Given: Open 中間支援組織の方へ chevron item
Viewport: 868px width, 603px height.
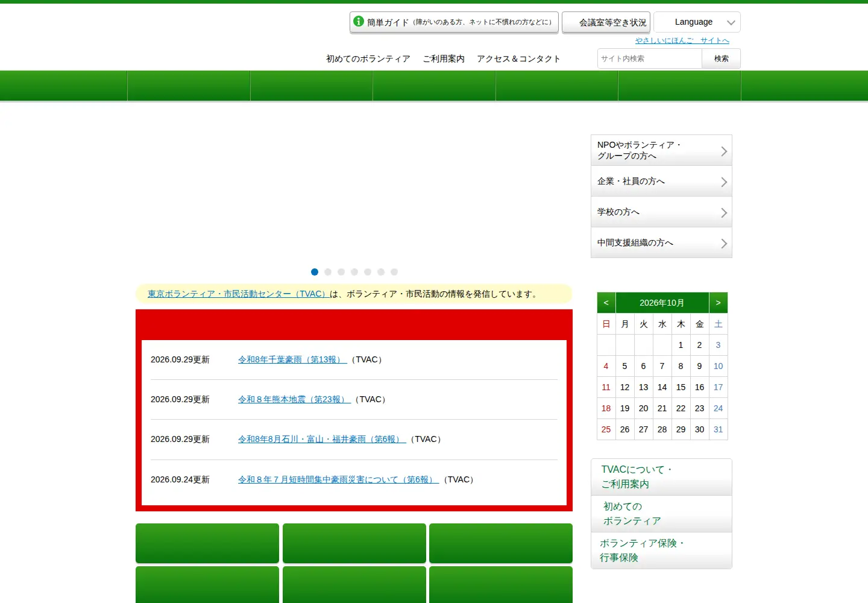Looking at the screenshot, I should 661,243.
